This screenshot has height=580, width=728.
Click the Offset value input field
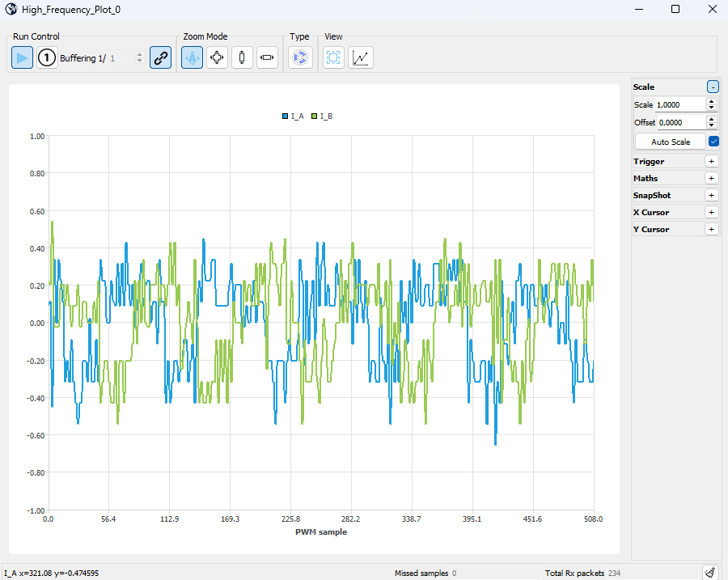[680, 122]
